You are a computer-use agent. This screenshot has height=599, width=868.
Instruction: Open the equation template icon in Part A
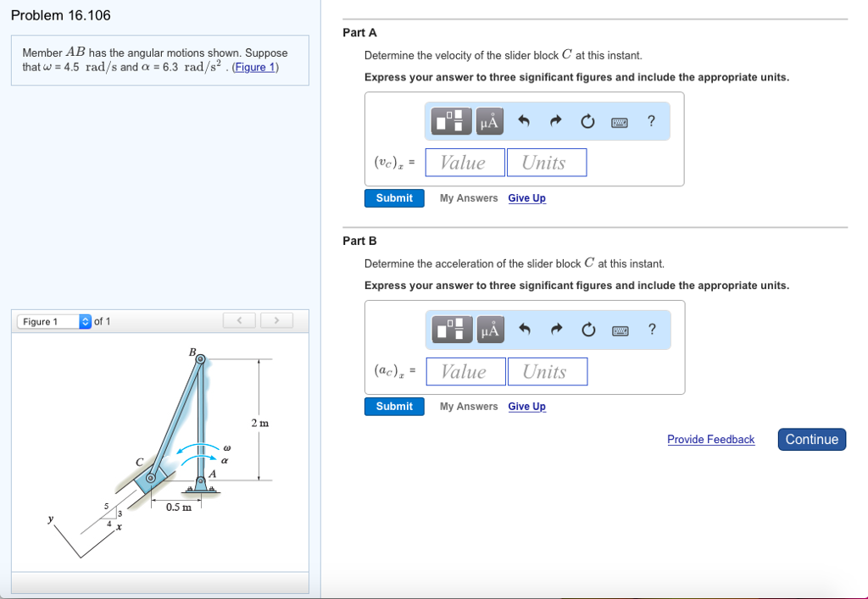pos(450,120)
